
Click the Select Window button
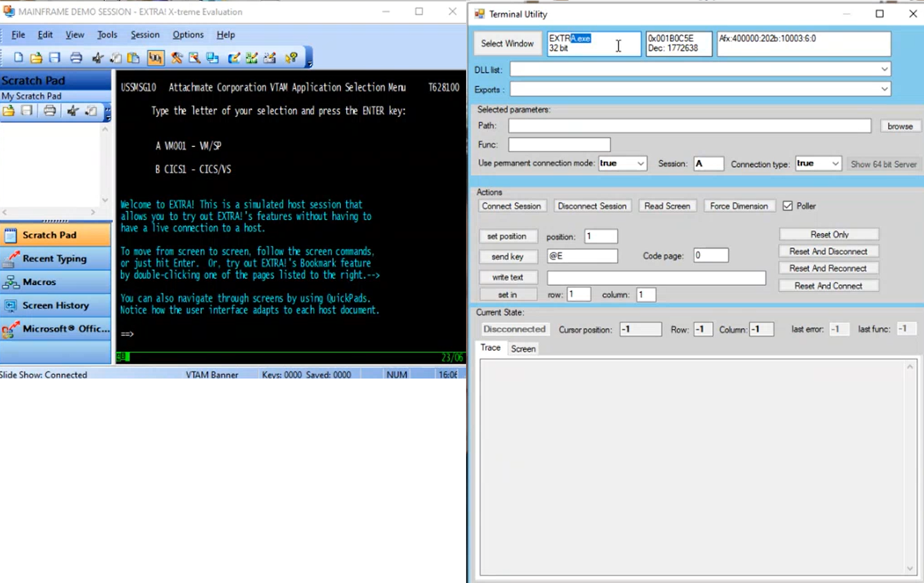507,43
